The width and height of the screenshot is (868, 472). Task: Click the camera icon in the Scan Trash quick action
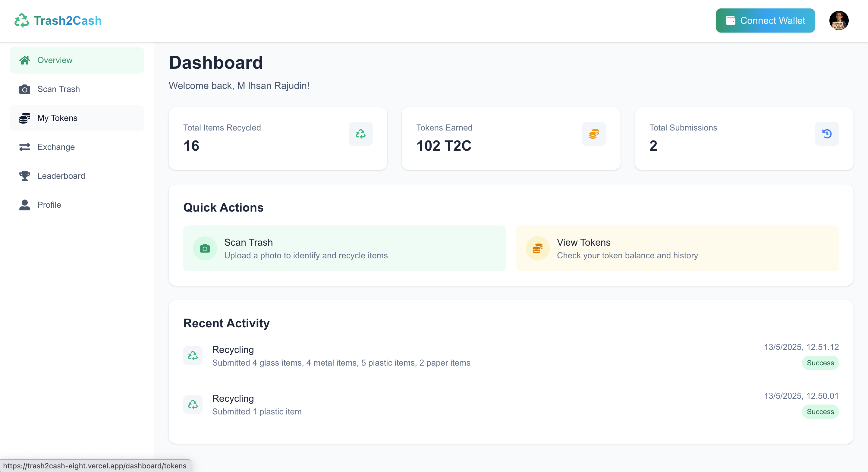click(205, 249)
